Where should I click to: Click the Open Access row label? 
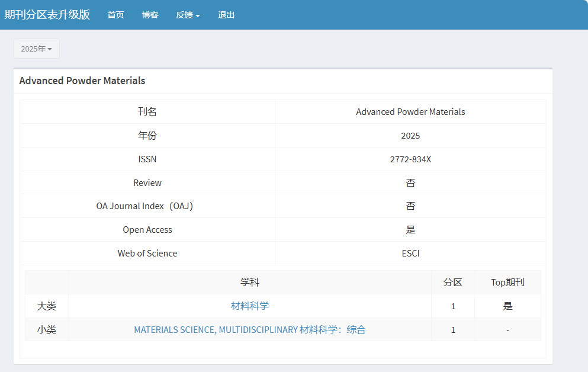(x=147, y=230)
